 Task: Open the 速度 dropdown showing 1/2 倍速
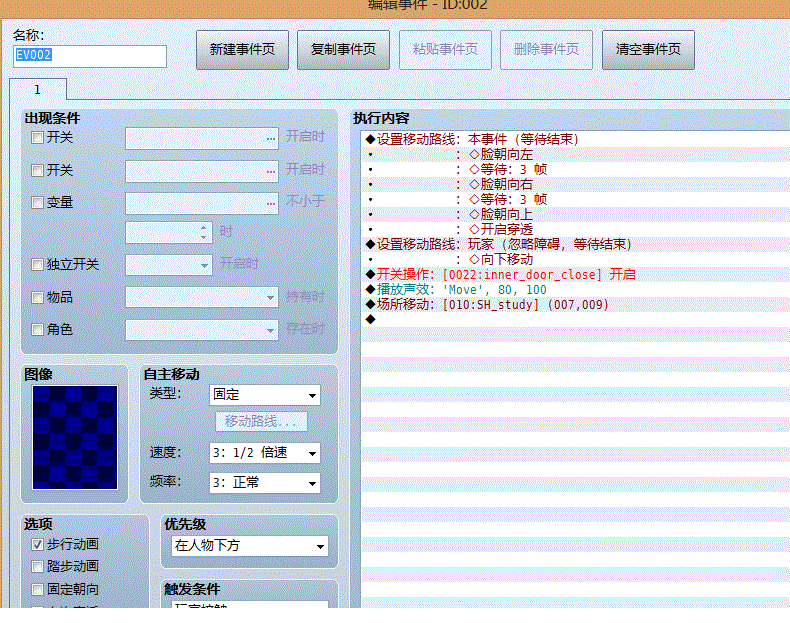point(265,453)
